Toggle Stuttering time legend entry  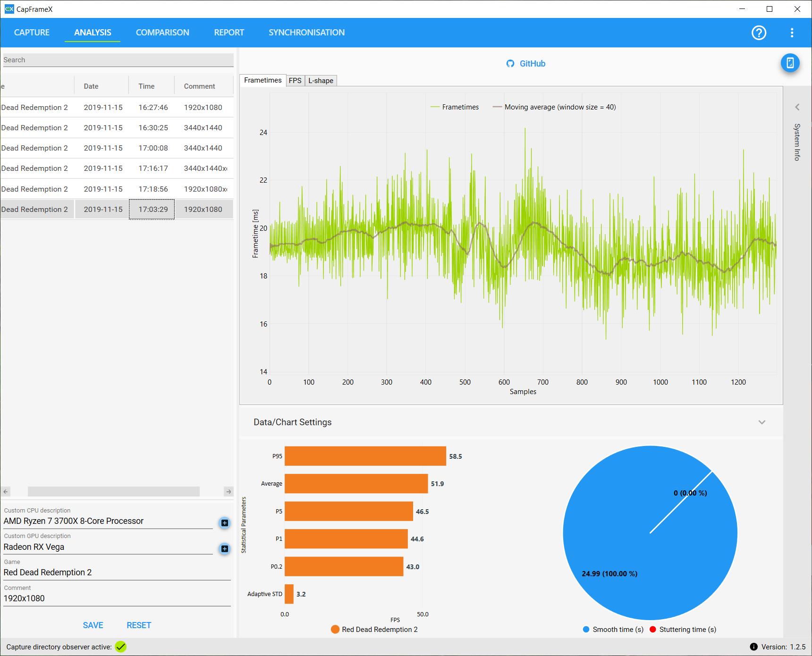(683, 630)
